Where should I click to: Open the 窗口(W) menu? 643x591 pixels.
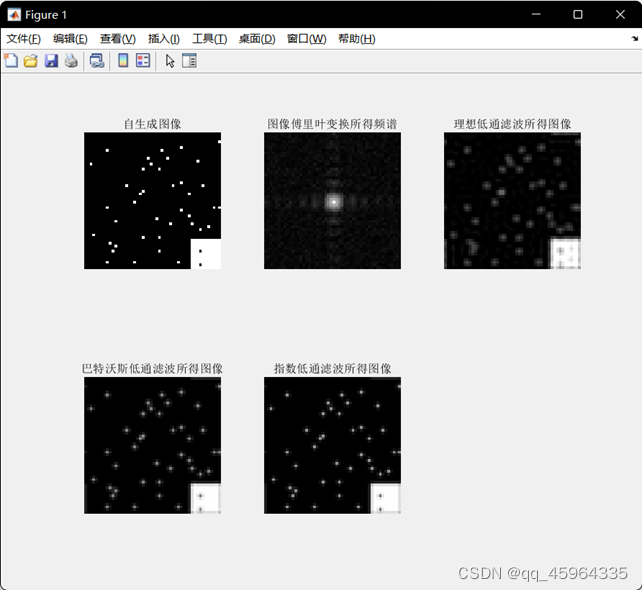[307, 39]
